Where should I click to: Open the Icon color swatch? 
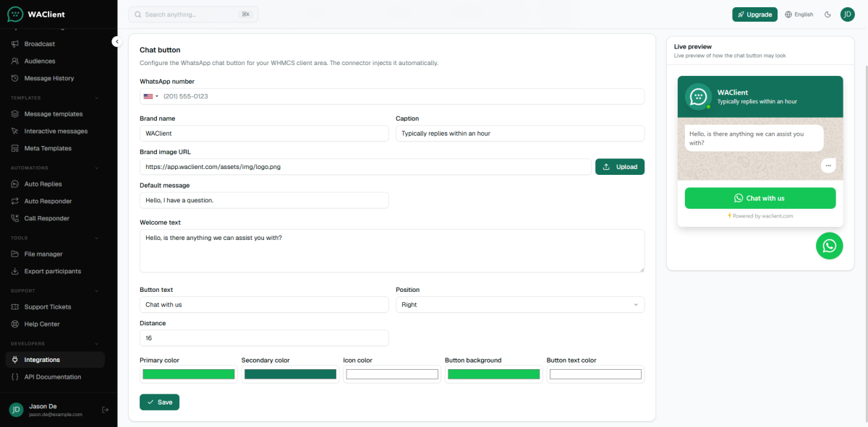pyautogui.click(x=392, y=374)
